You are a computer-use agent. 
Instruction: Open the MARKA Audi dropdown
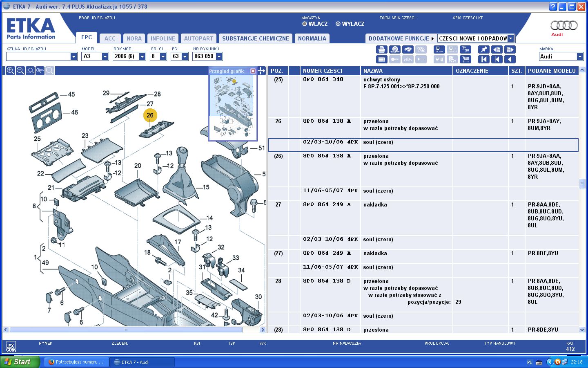(580, 56)
